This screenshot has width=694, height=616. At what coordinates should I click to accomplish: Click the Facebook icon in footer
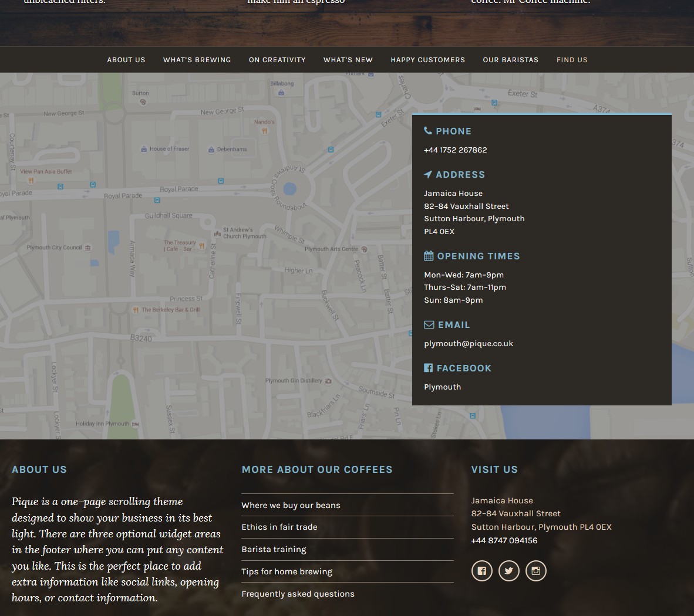(x=481, y=571)
